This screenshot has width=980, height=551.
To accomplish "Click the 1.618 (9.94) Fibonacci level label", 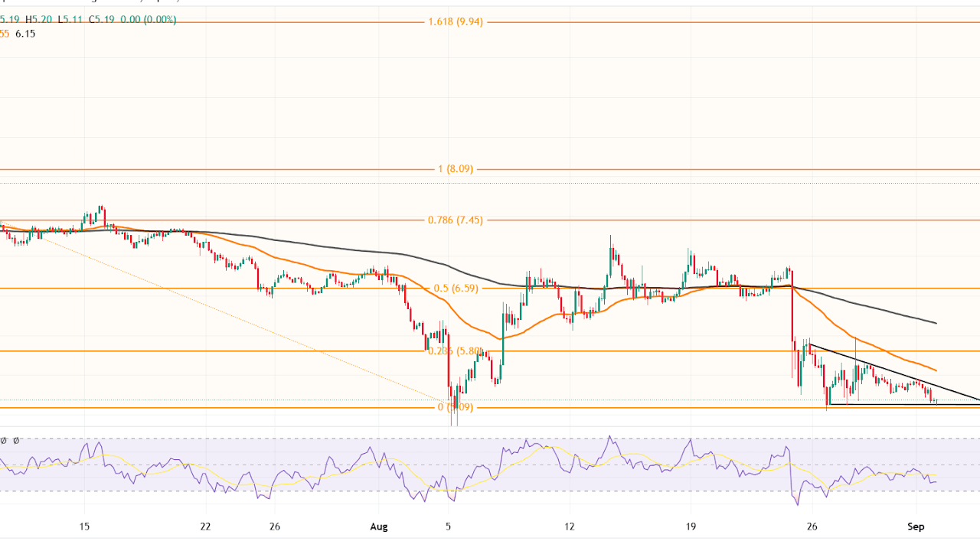I will point(455,22).
